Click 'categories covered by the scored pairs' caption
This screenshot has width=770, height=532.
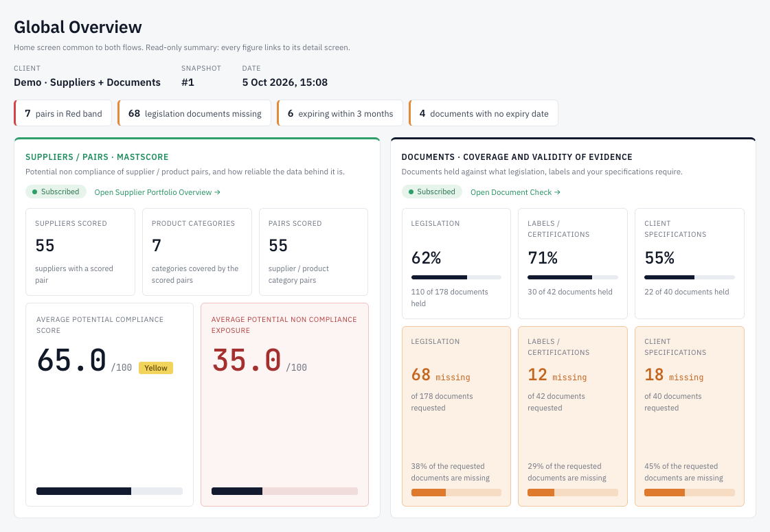(195, 275)
